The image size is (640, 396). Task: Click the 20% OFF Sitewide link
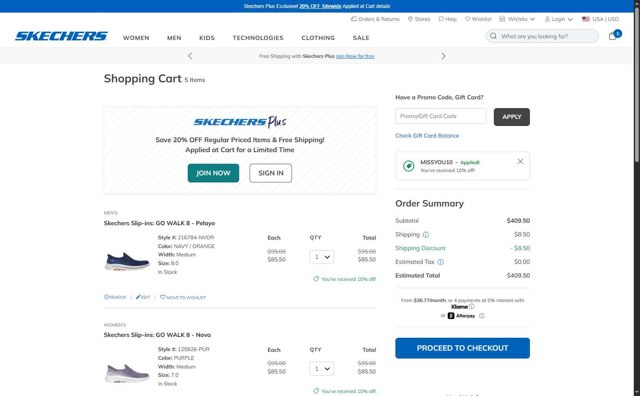tap(320, 6)
